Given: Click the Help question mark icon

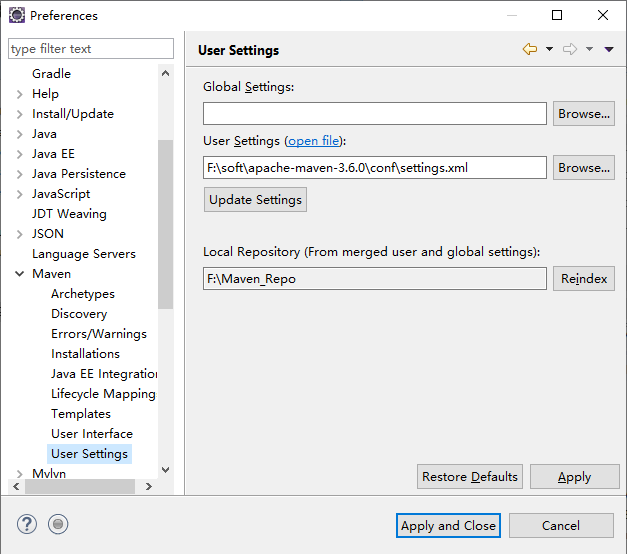Looking at the screenshot, I should (27, 524).
